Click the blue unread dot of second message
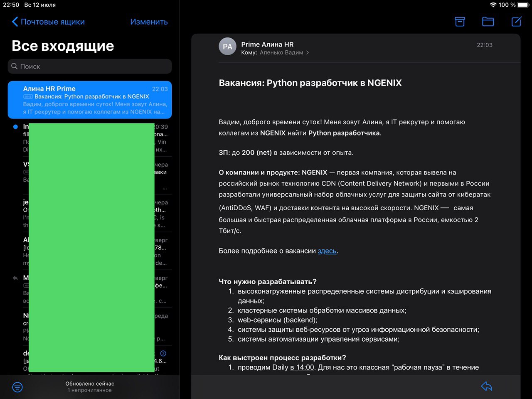 (x=15, y=127)
